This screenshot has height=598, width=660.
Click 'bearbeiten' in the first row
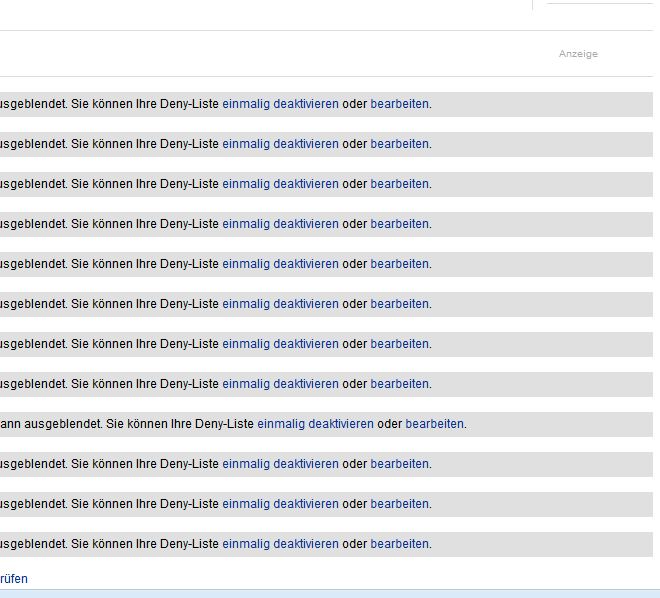click(400, 104)
